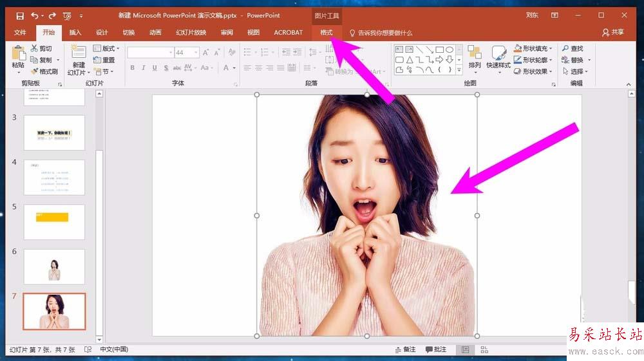
Task: Toggle strikethrough abc
Action: [177, 68]
